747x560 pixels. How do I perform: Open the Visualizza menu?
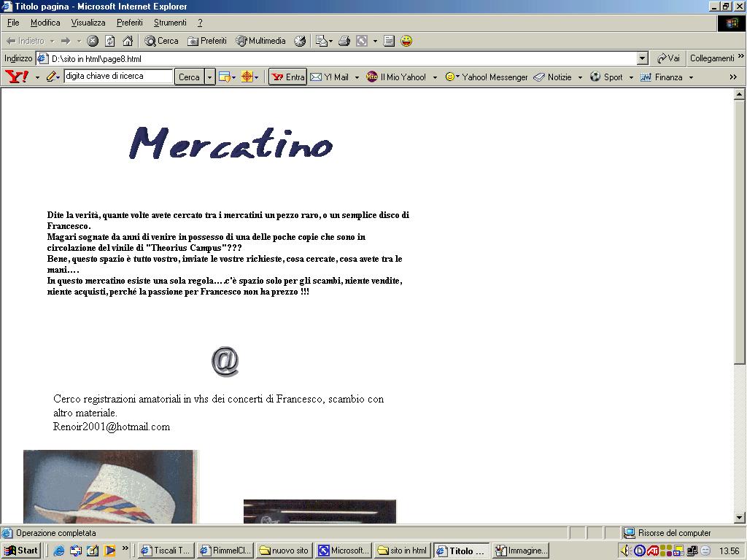(x=88, y=23)
